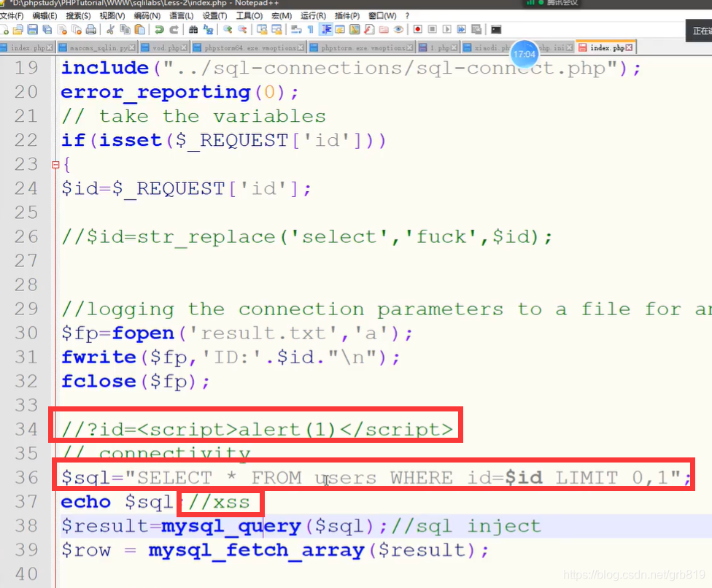Click the Save file floppy icon
Viewport: 712px width, 588px height.
[33, 30]
